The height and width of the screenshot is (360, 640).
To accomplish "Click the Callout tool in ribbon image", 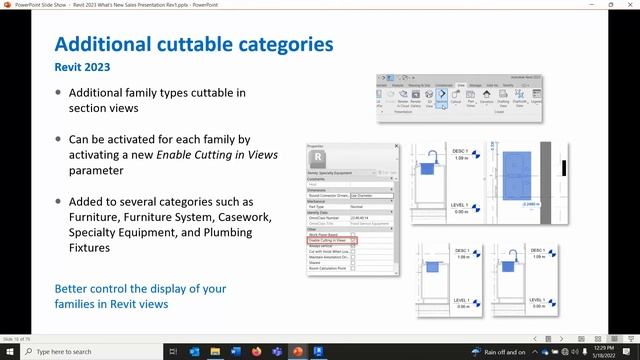I will point(456,97).
